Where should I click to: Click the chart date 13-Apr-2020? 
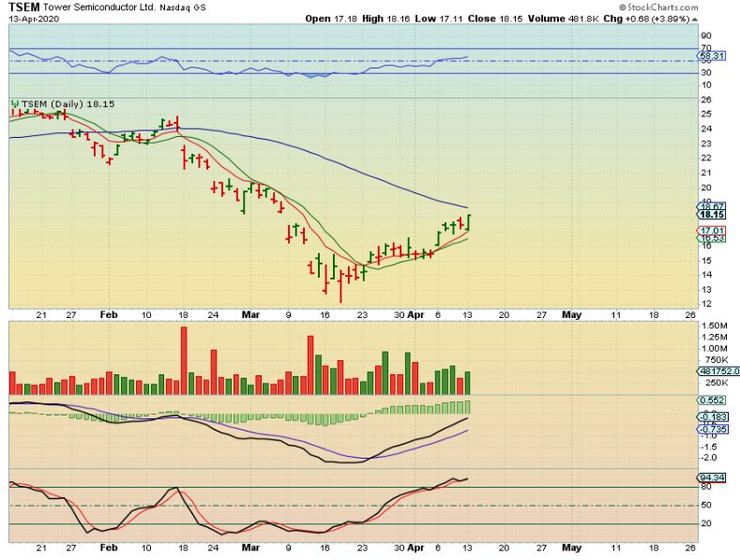coord(34,20)
